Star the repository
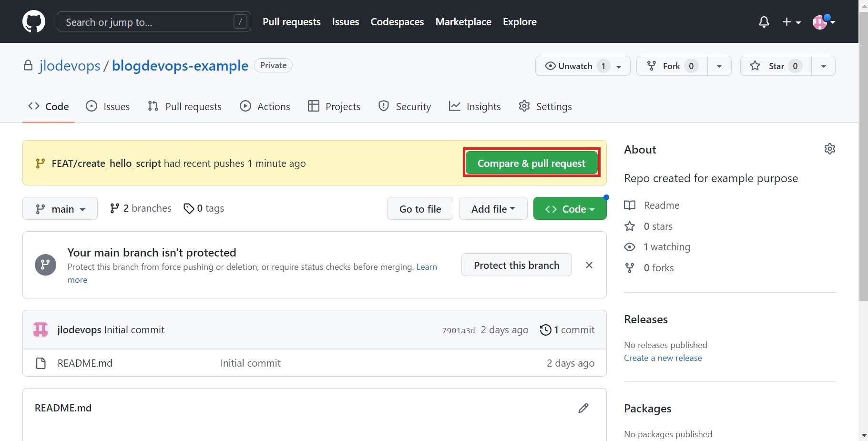 (776, 66)
